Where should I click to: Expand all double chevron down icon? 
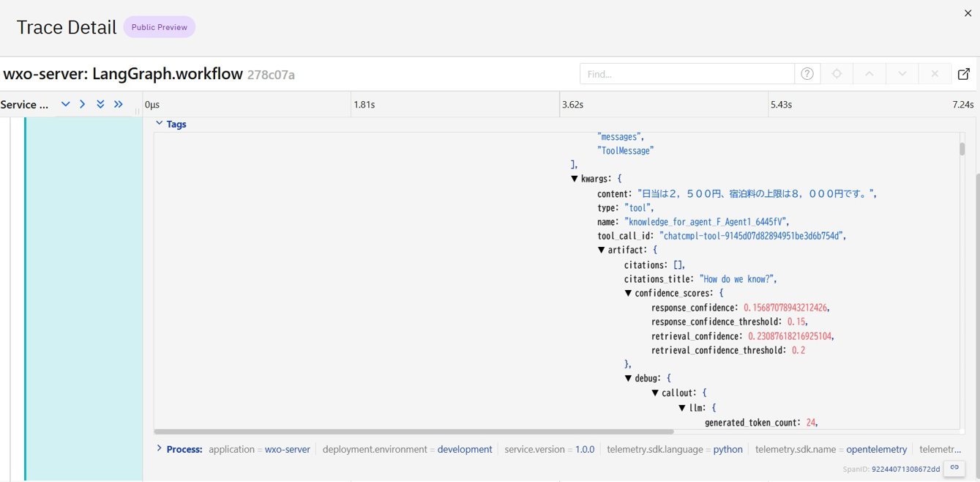[x=100, y=104]
